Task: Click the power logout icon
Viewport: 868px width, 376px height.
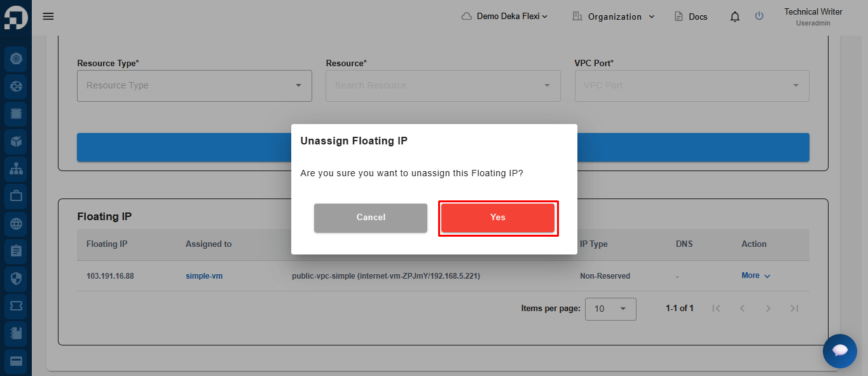Action: (x=759, y=17)
